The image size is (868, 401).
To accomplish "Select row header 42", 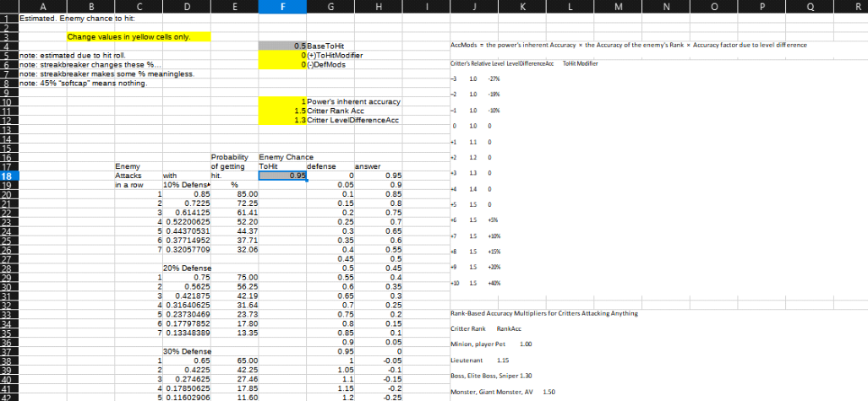I will 8,397.
